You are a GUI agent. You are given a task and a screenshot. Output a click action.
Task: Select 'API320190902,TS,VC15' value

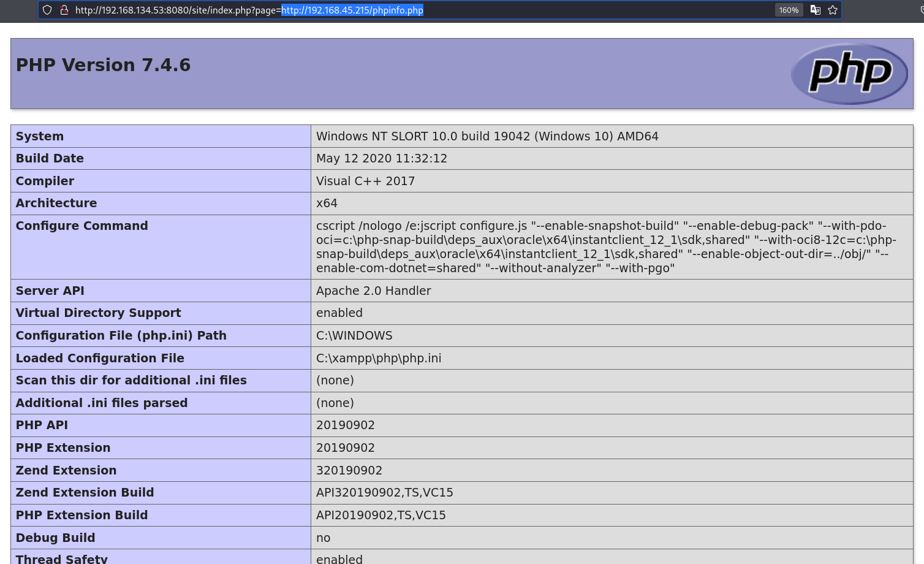tap(385, 492)
